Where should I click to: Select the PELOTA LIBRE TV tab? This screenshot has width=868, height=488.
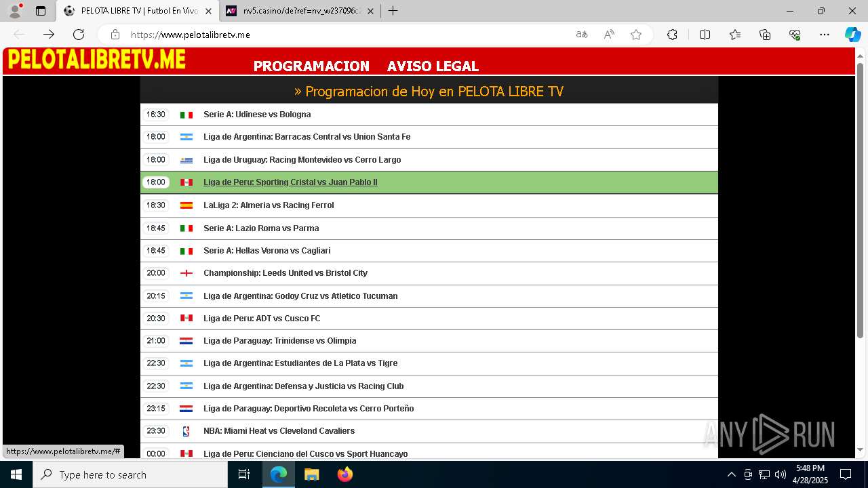tap(138, 11)
